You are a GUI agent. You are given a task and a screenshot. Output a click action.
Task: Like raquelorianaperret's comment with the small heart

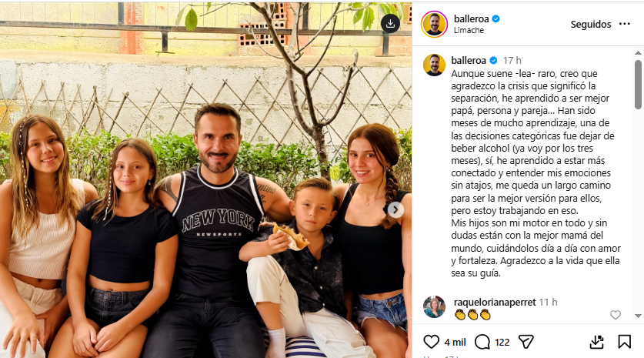click(616, 315)
